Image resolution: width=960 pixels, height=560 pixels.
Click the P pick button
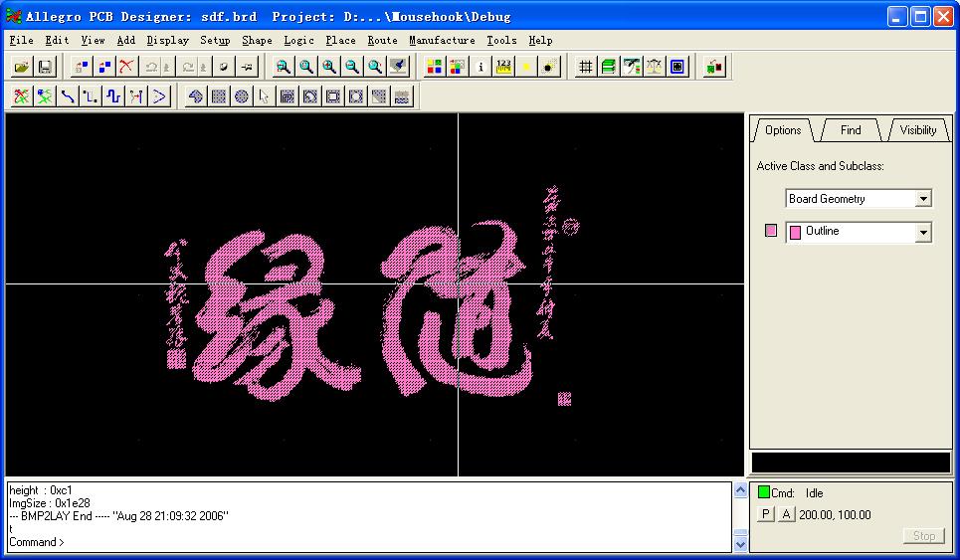[765, 514]
